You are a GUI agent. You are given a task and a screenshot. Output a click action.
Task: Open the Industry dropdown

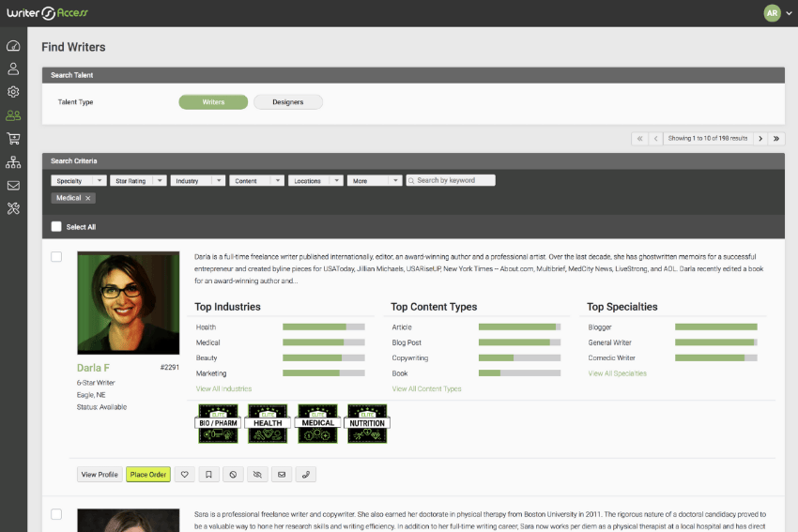coord(198,180)
